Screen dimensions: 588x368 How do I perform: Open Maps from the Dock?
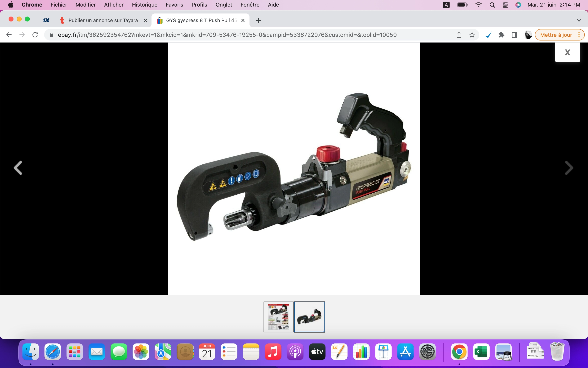(x=163, y=351)
